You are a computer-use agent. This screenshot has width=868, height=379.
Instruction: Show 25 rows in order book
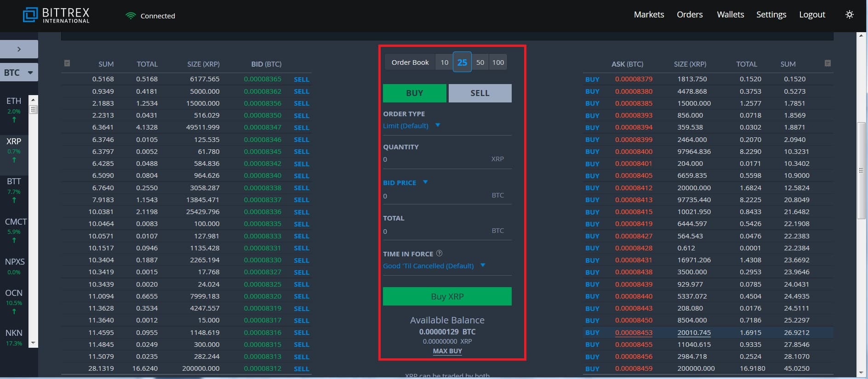tap(462, 62)
